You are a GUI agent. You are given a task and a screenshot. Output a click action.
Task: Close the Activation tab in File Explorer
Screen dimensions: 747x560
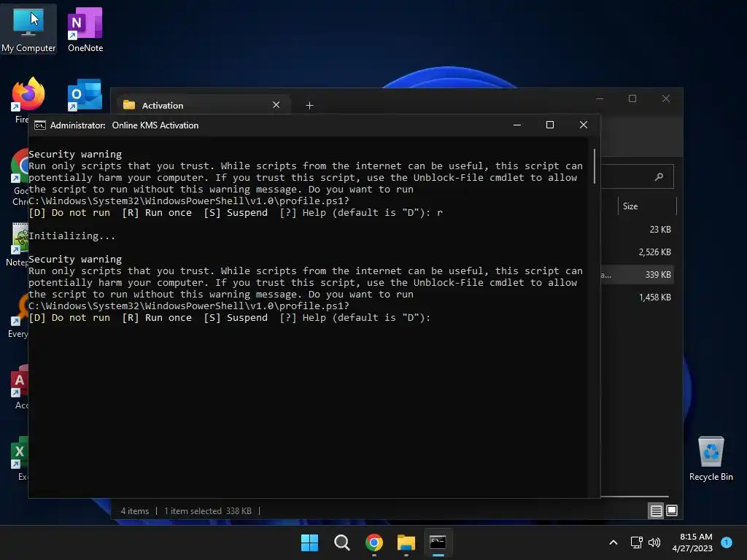pos(276,105)
